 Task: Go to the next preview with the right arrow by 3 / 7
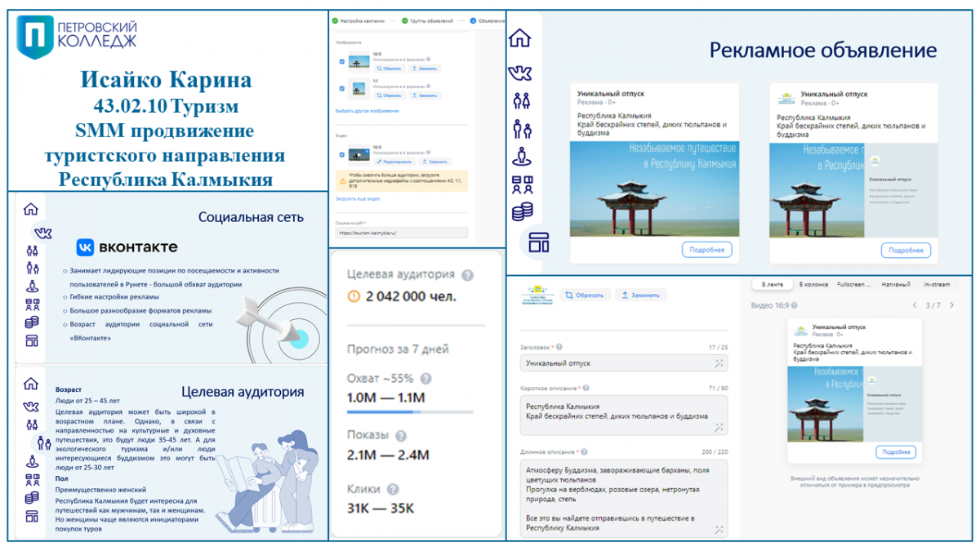[x=951, y=305]
